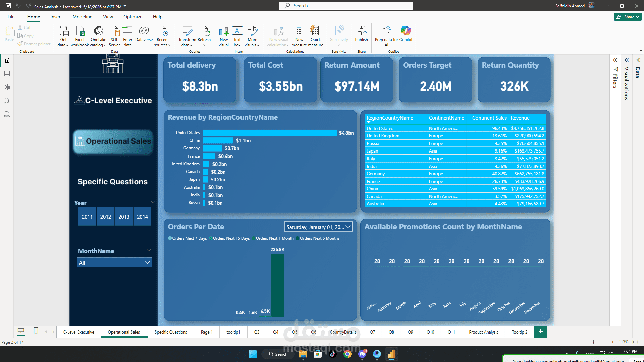644x362 pixels.
Task: Expand the Visualizations pane
Action: coord(627,60)
